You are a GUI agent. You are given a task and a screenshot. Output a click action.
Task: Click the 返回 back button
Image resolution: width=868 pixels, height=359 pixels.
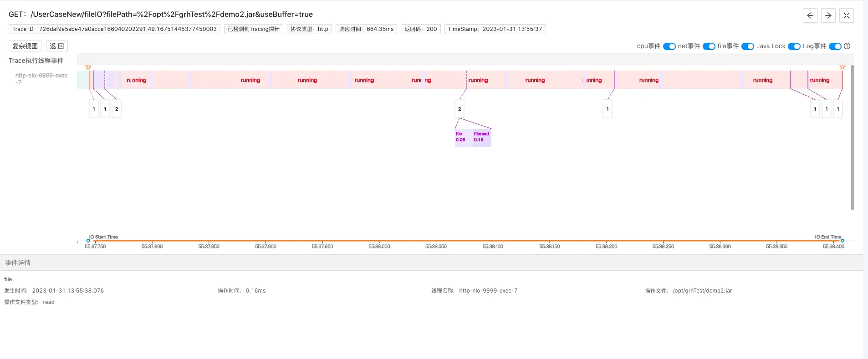pyautogui.click(x=57, y=46)
